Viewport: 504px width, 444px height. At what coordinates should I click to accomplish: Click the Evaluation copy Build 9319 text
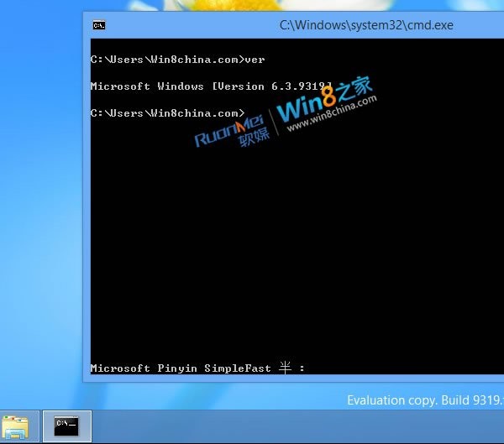pyautogui.click(x=424, y=400)
